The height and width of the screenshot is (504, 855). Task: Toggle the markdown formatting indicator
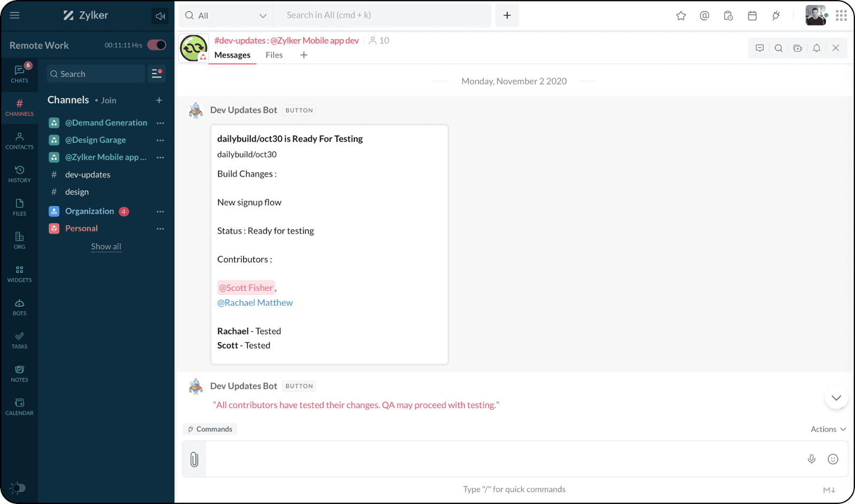click(x=829, y=490)
